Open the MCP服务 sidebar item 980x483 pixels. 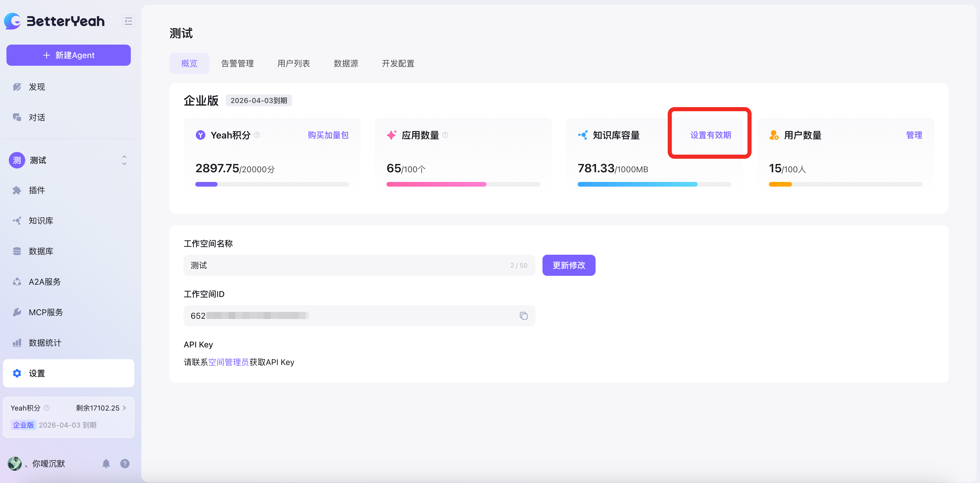[x=46, y=312]
